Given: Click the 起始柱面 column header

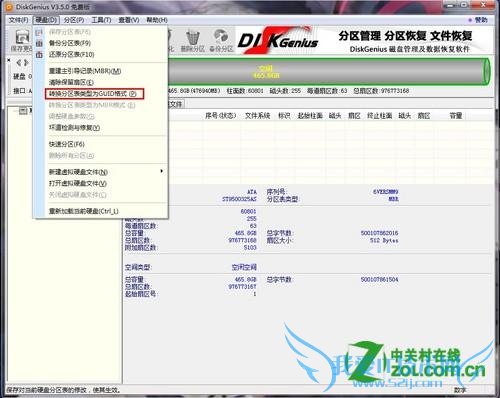Looking at the screenshot, I should pyautogui.click(x=310, y=116).
